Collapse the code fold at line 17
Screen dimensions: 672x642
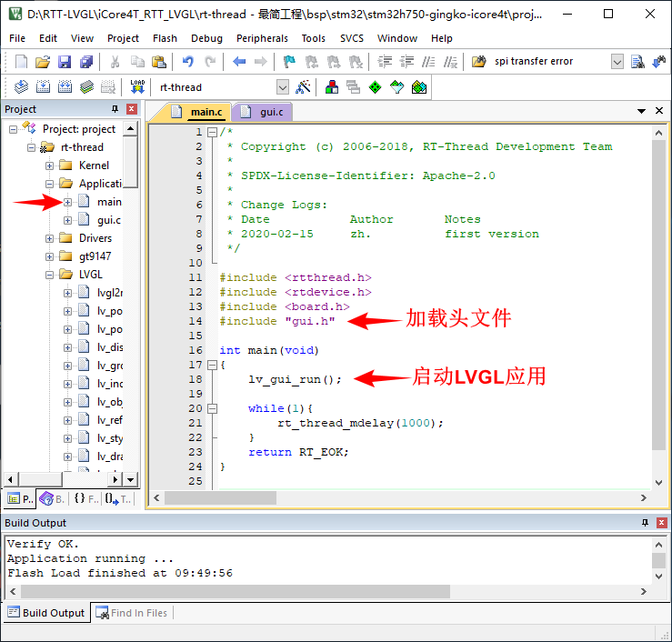(x=212, y=365)
